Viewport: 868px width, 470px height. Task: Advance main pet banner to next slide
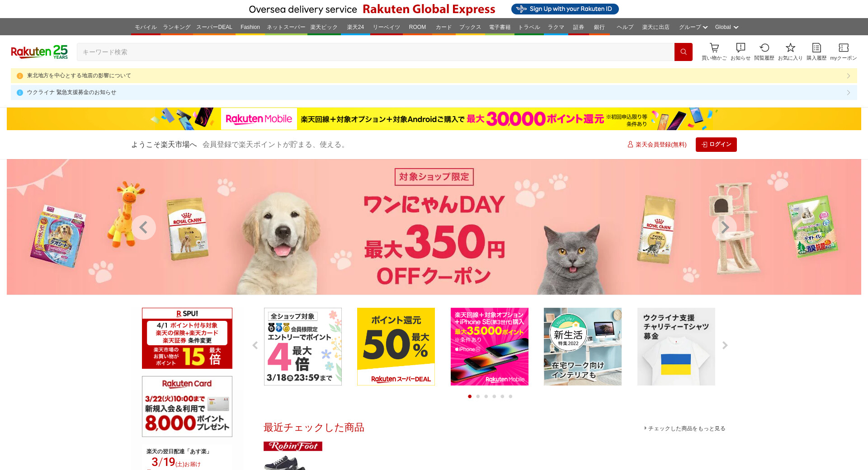coord(724,227)
